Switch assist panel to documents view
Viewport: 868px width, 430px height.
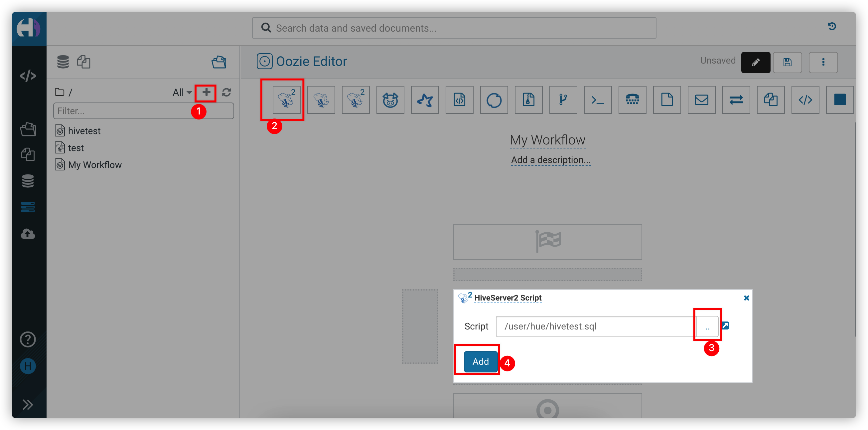pyautogui.click(x=83, y=62)
